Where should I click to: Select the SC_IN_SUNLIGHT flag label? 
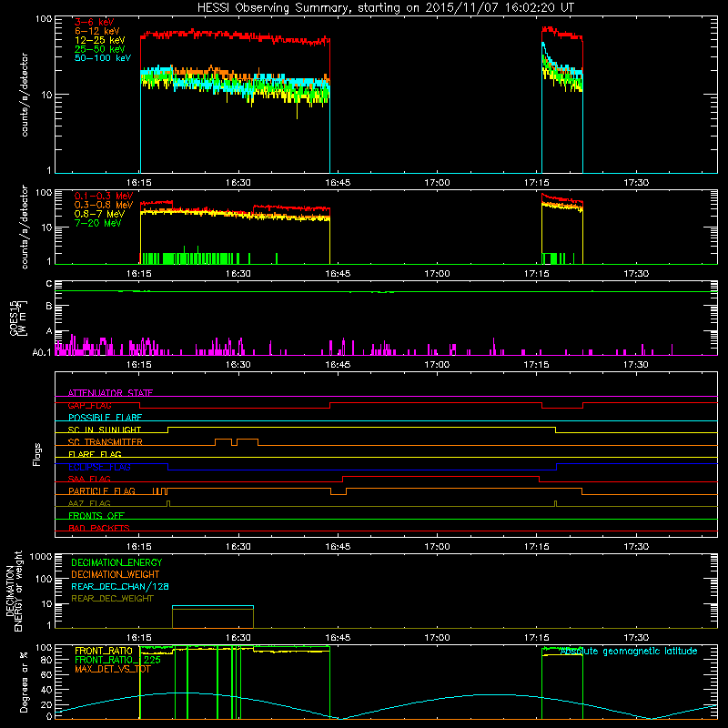(x=105, y=430)
